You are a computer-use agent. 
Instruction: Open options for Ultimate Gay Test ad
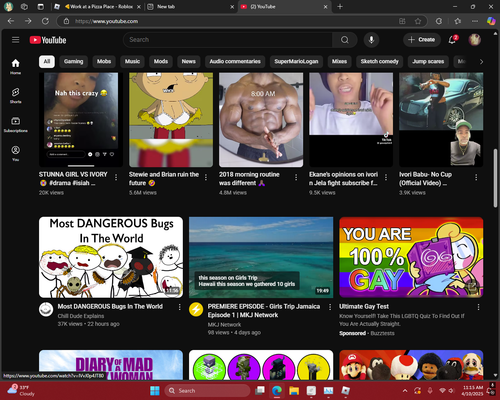478,307
